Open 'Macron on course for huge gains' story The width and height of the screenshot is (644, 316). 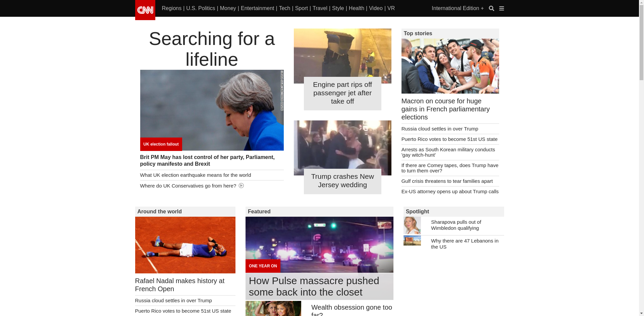coord(445,109)
